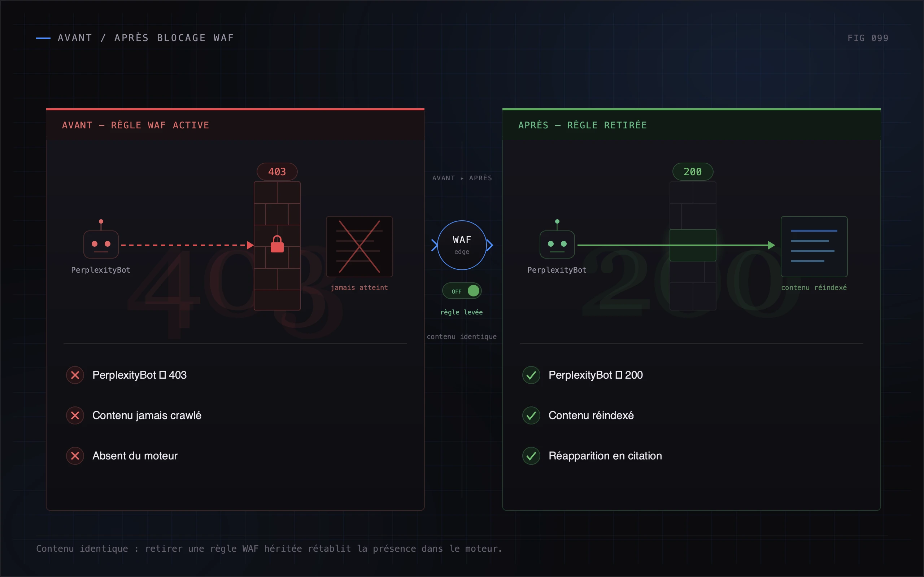Click the green open gap in firewall
This screenshot has height=577, width=924.
(693, 245)
